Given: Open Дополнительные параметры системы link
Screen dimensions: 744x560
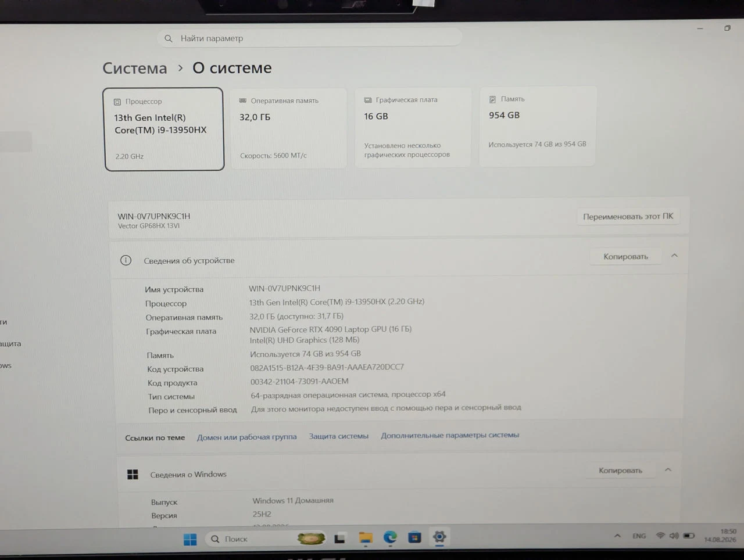Looking at the screenshot, I should (450, 435).
